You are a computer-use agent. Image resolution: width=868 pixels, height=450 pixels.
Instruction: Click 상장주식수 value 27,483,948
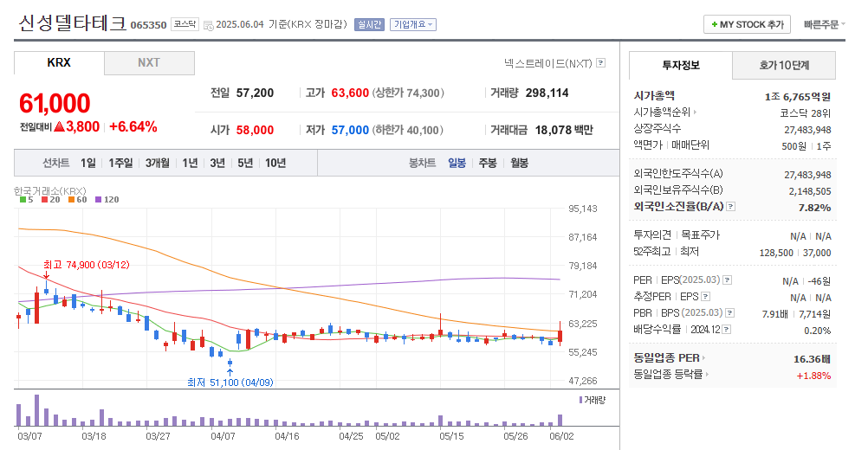[x=807, y=130]
